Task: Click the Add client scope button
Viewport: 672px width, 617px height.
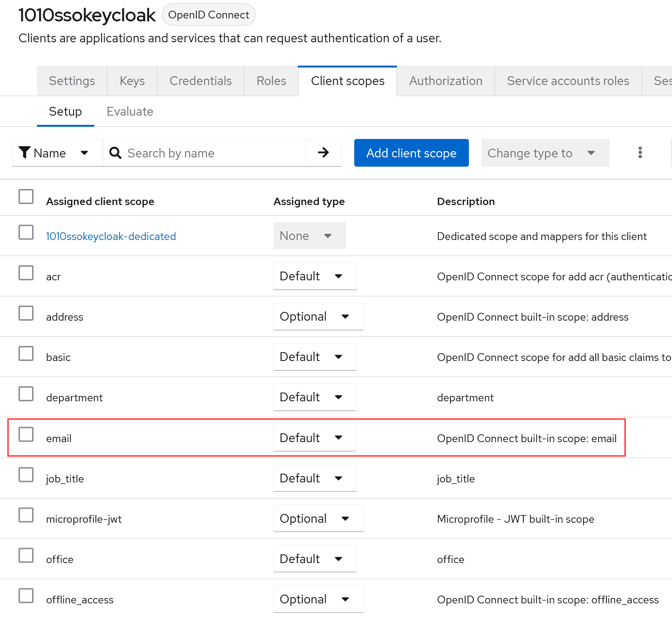Action: [412, 153]
